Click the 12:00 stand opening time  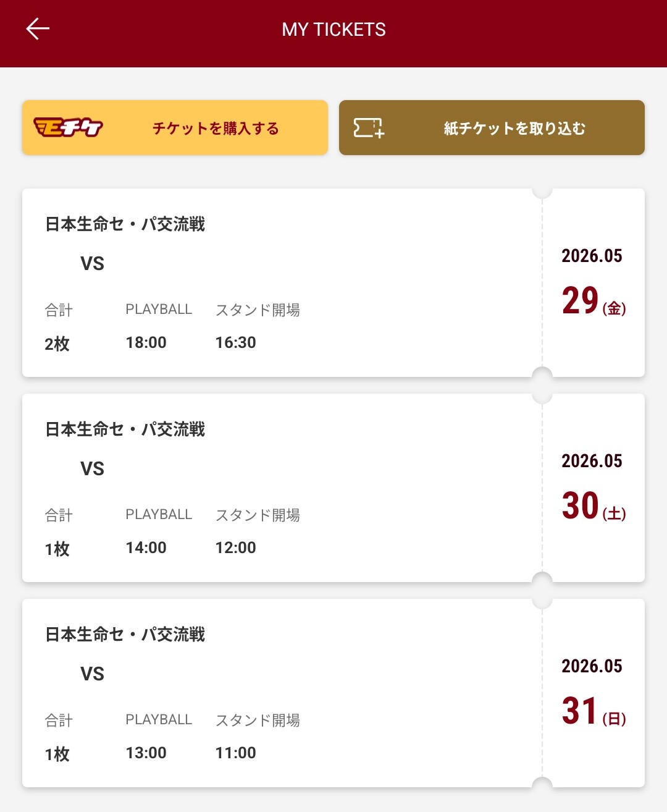point(235,548)
